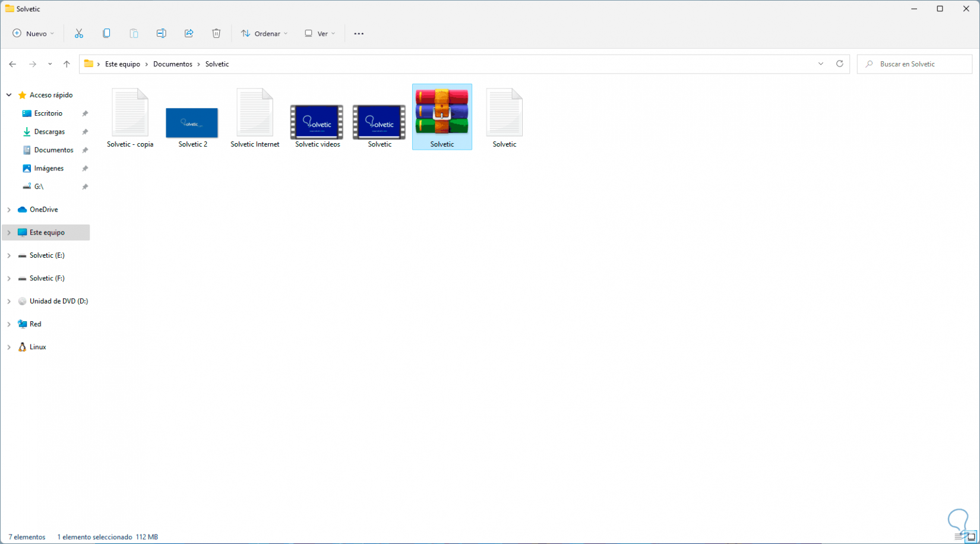Click Solvetic in the address breadcrumb
This screenshot has width=980, height=544.
(217, 64)
